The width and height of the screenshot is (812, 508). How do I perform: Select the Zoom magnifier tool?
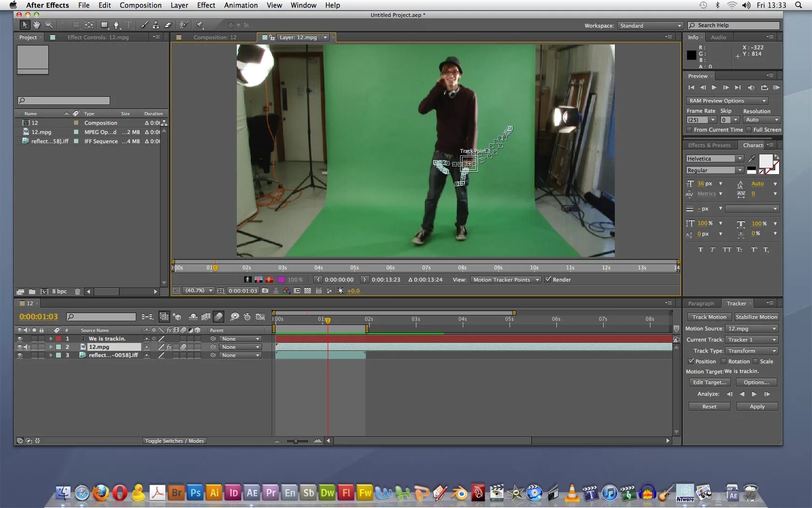click(49, 25)
